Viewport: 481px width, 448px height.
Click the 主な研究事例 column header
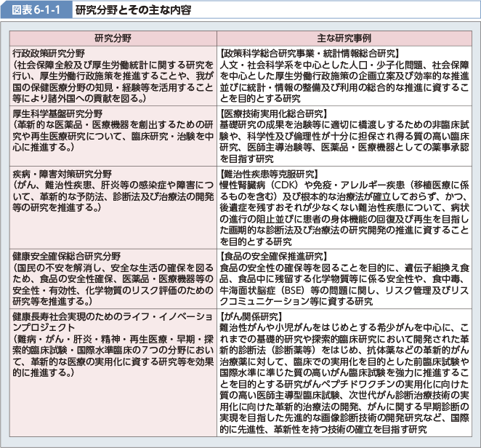[x=344, y=37]
